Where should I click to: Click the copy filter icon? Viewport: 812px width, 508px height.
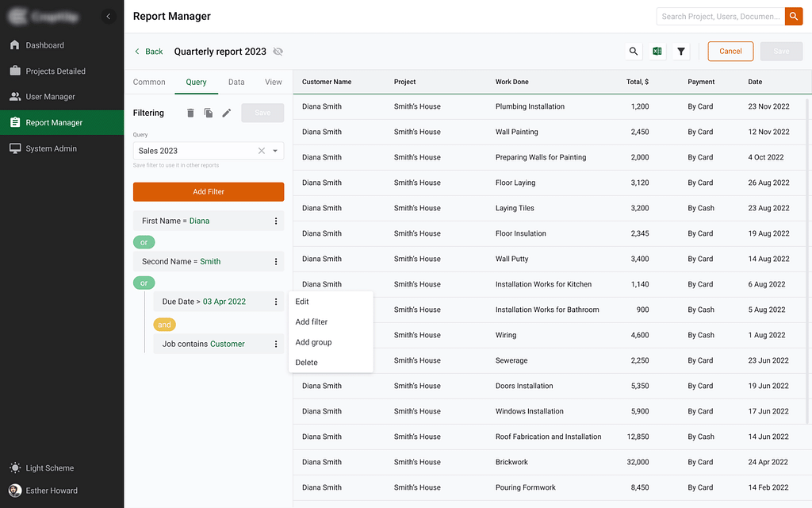[209, 113]
